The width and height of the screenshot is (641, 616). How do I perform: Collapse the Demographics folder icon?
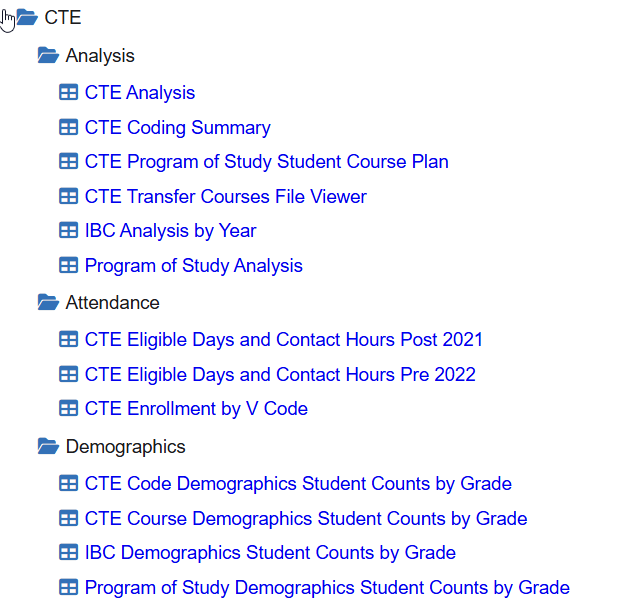pos(48,447)
